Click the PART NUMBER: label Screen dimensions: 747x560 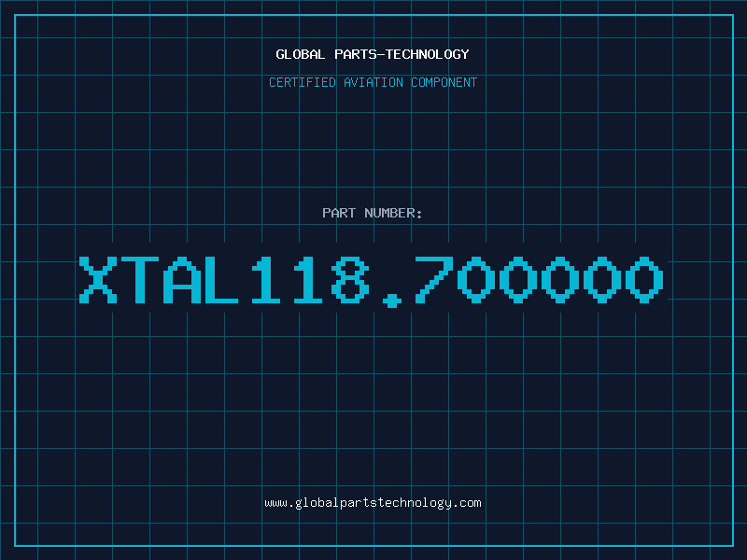click(373, 213)
